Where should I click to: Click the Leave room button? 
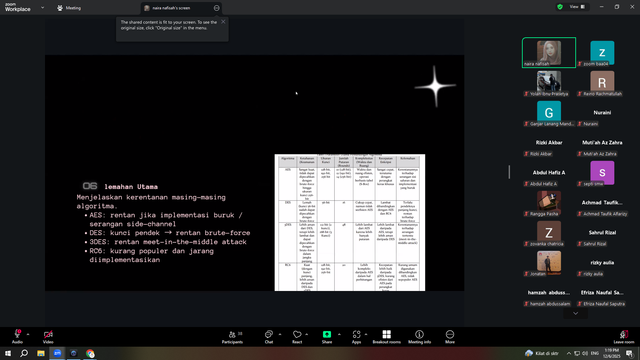(624, 336)
